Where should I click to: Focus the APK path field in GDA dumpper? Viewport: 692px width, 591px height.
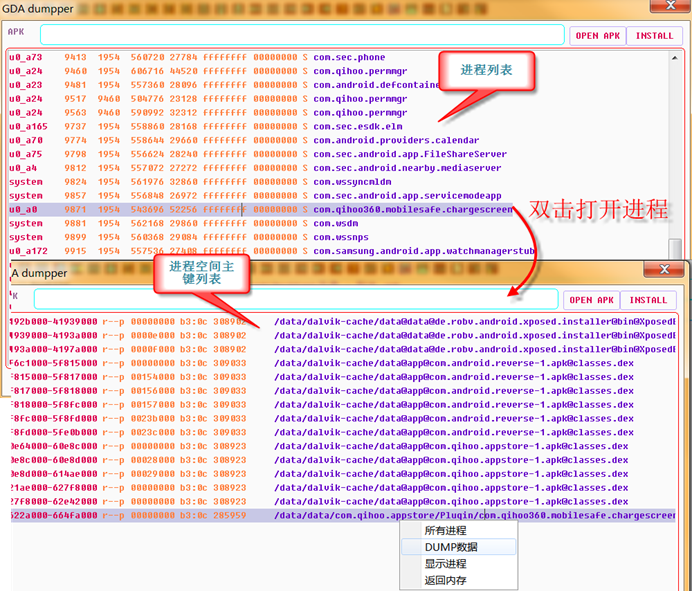click(302, 35)
